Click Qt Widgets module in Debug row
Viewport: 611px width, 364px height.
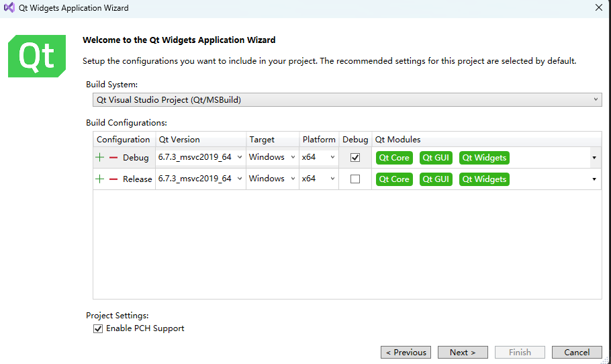click(484, 158)
